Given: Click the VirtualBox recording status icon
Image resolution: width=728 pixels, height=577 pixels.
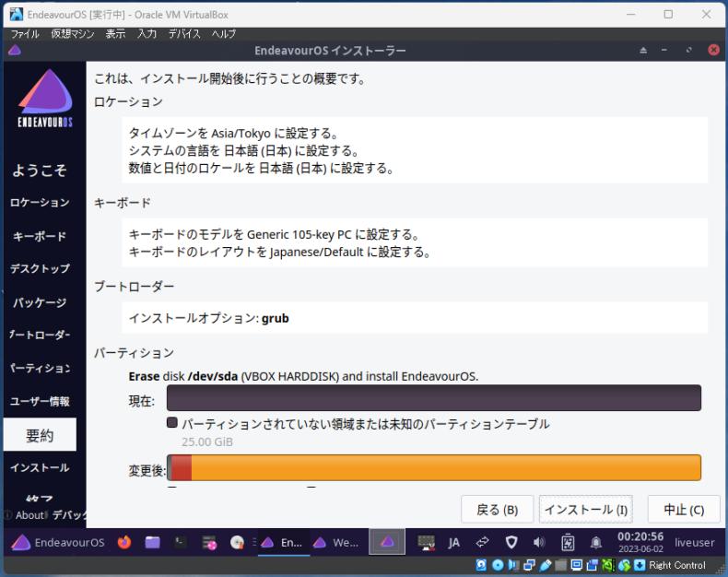Looking at the screenshot, I should (593, 565).
